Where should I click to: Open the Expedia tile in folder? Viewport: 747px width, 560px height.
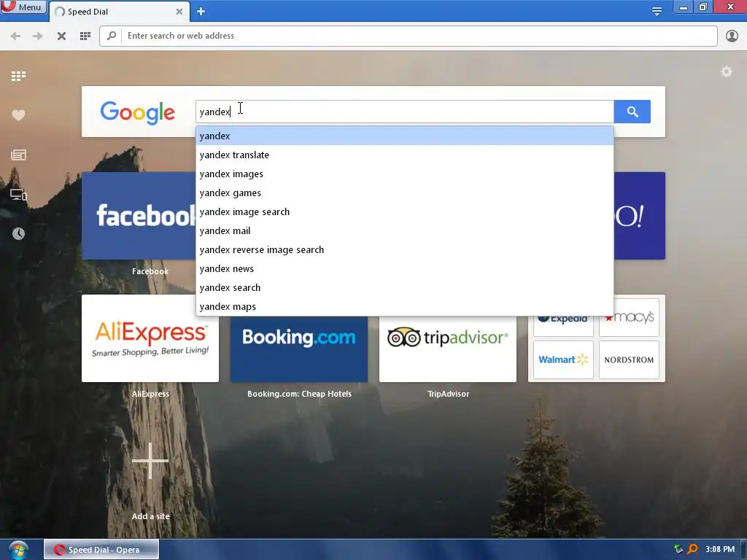click(563, 326)
